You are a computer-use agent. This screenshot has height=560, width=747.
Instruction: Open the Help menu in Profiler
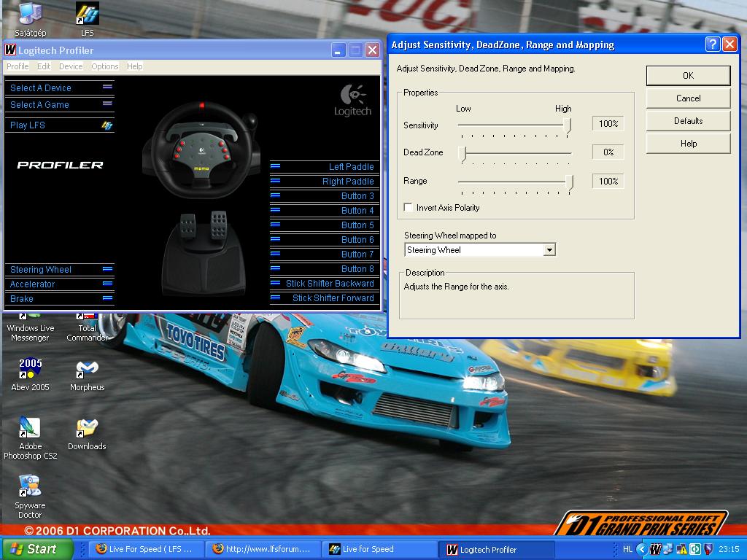(134, 66)
